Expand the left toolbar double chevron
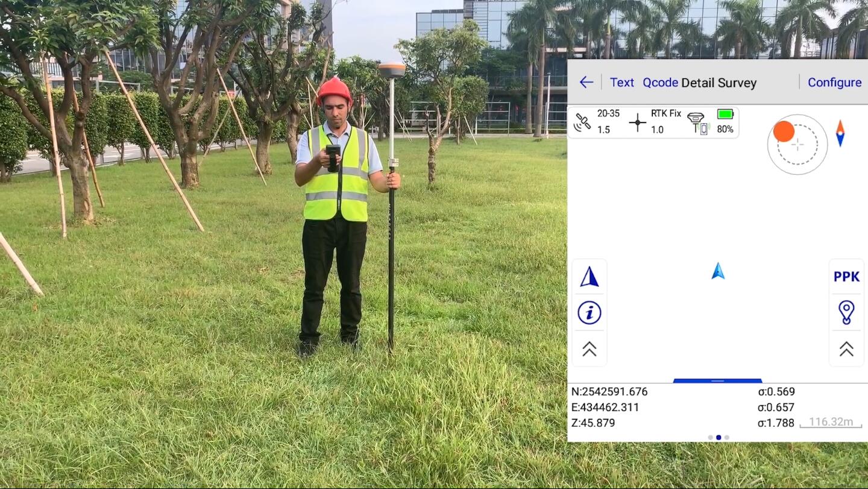Viewport: 868px width, 489px height. (x=589, y=349)
